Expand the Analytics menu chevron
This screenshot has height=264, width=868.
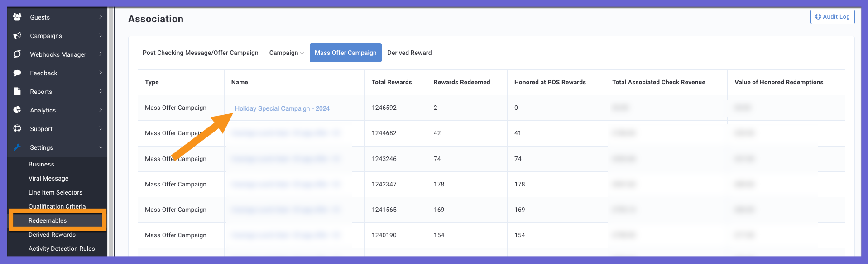101,110
